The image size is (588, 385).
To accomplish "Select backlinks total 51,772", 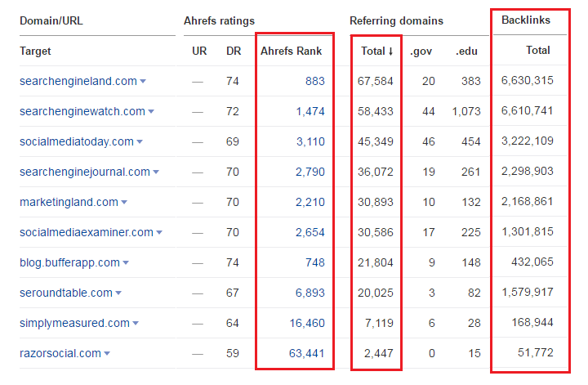I will [536, 352].
